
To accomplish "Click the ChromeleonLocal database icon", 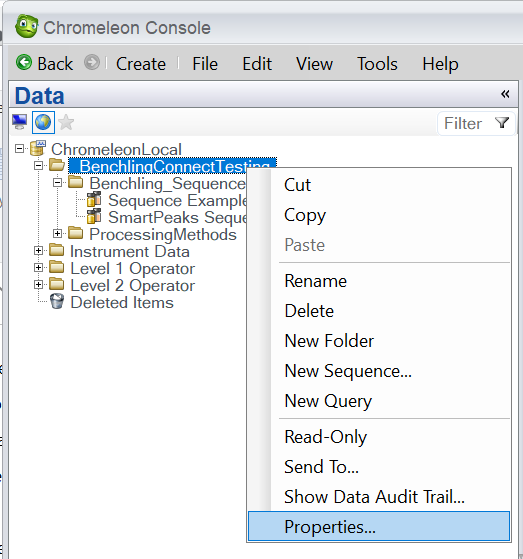I will click(38, 148).
